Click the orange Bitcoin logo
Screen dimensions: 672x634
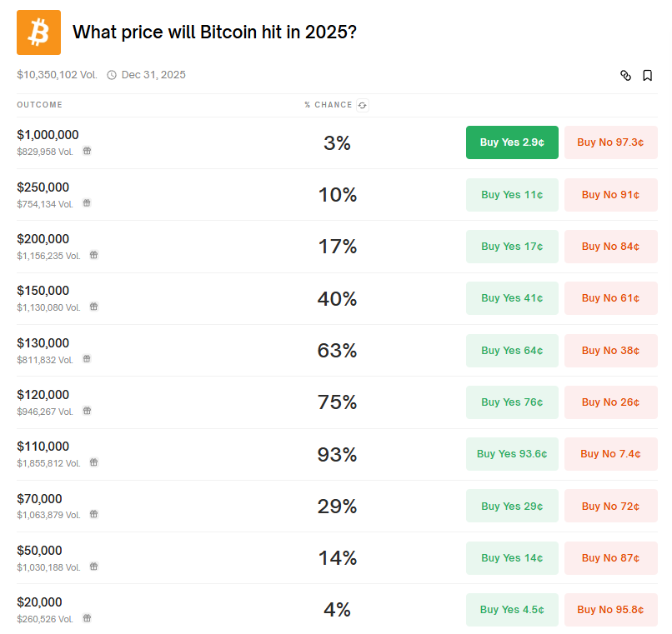pos(38,32)
